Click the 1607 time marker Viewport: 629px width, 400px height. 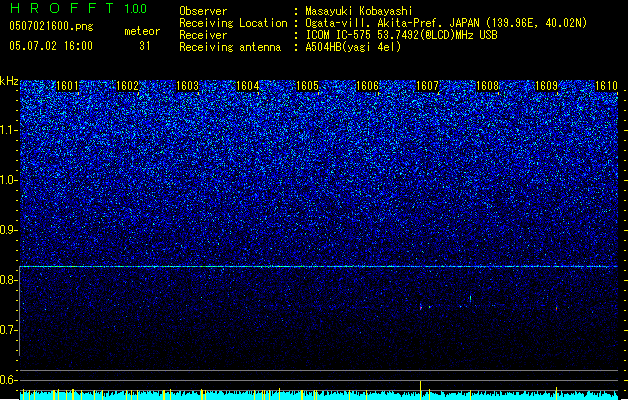coord(427,86)
